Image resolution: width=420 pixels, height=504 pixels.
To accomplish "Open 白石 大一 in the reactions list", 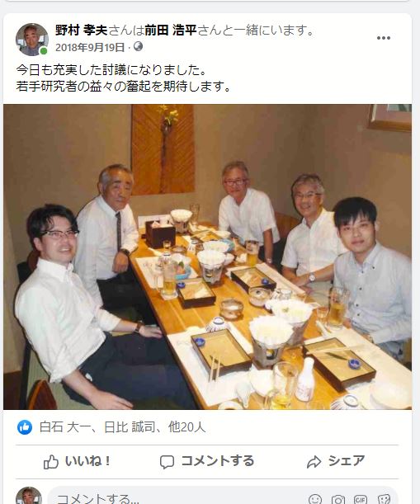I will click(x=65, y=427).
